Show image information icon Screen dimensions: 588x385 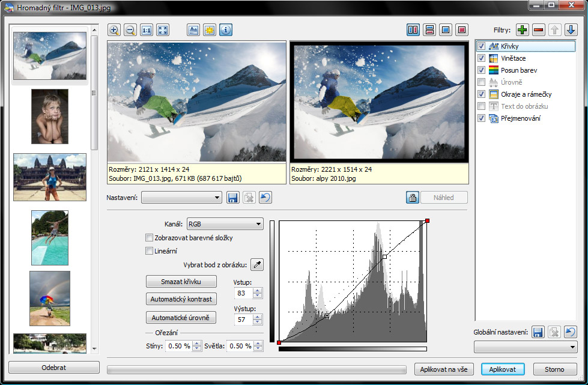tap(226, 30)
